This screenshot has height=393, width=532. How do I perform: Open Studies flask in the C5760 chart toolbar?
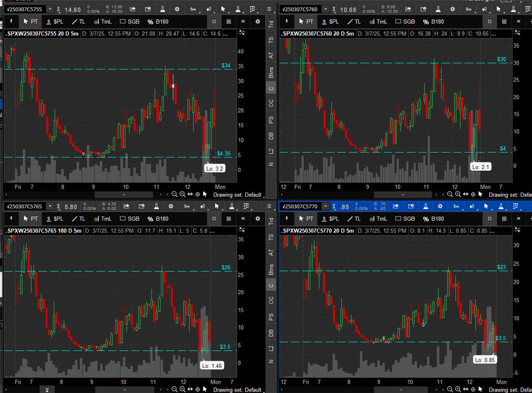(438, 9)
